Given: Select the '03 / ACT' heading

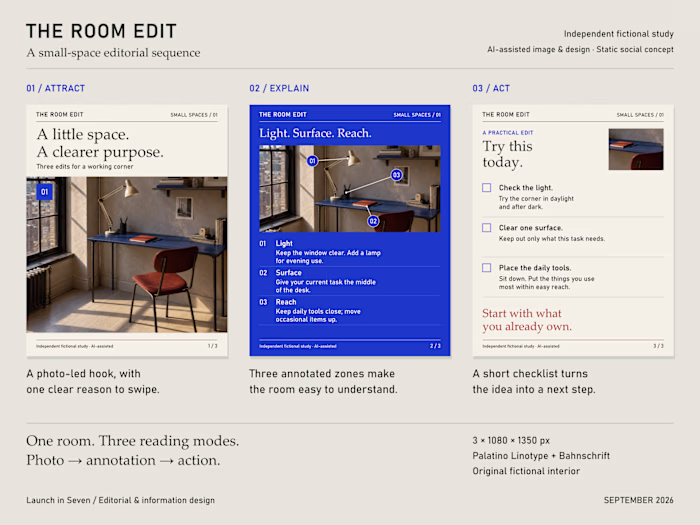Looking at the screenshot, I should click(x=491, y=88).
